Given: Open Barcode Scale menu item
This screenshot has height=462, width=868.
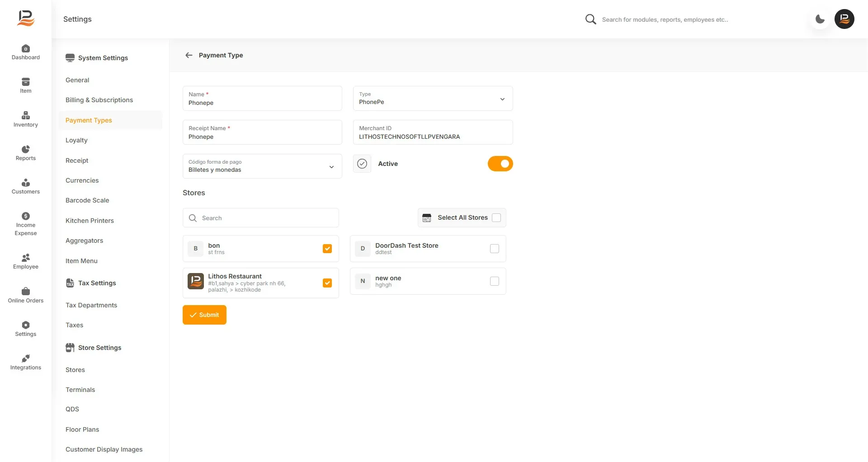Looking at the screenshot, I should 87,200.
